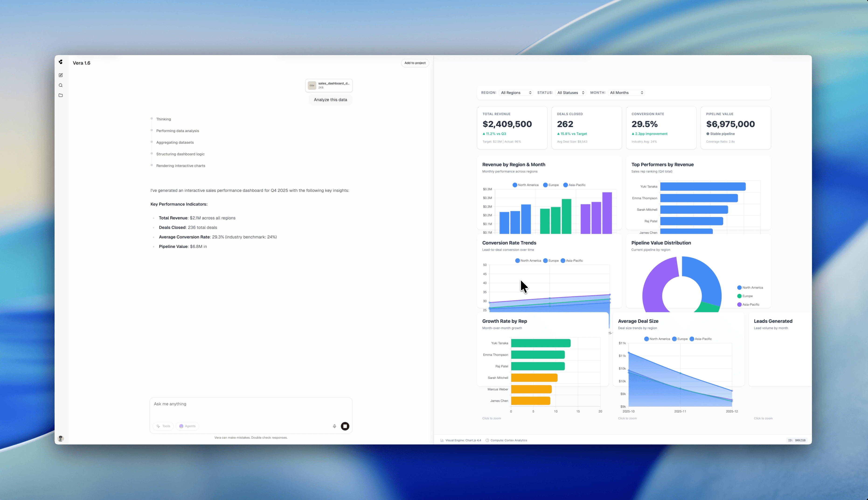Open the Agents selector pill
The width and height of the screenshot is (868, 500).
click(187, 426)
